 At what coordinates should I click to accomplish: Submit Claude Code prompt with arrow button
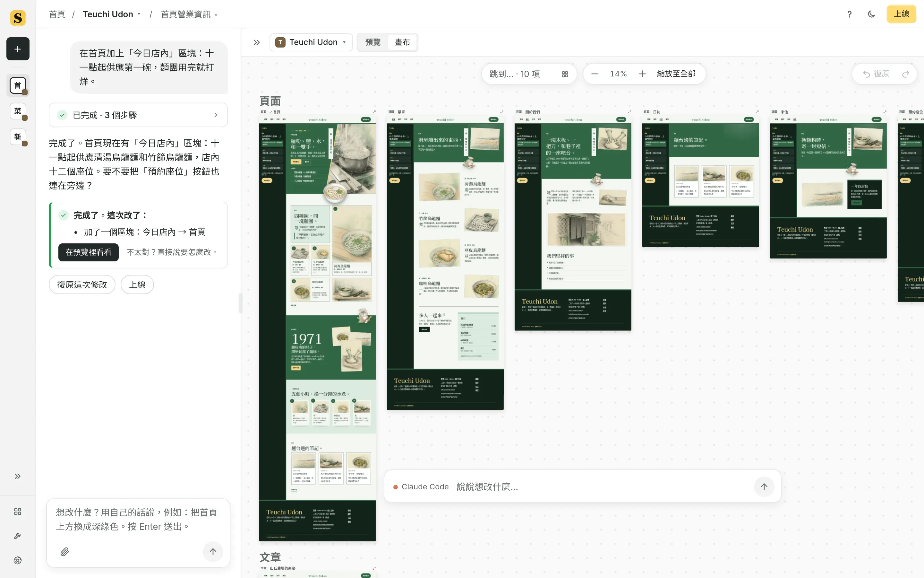pyautogui.click(x=764, y=486)
